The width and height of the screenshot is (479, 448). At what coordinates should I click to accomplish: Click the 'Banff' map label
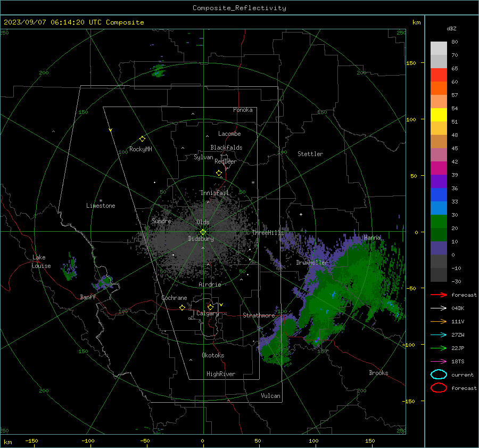pos(88,297)
